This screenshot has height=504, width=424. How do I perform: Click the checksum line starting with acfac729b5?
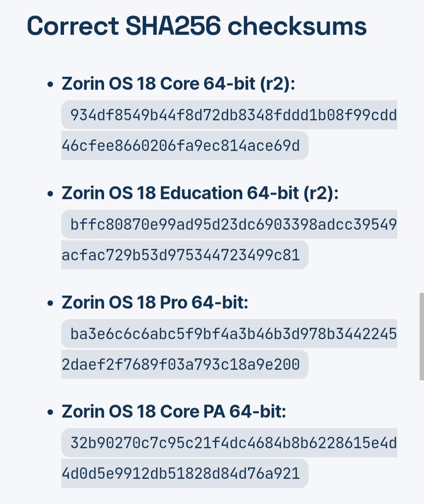point(181,255)
